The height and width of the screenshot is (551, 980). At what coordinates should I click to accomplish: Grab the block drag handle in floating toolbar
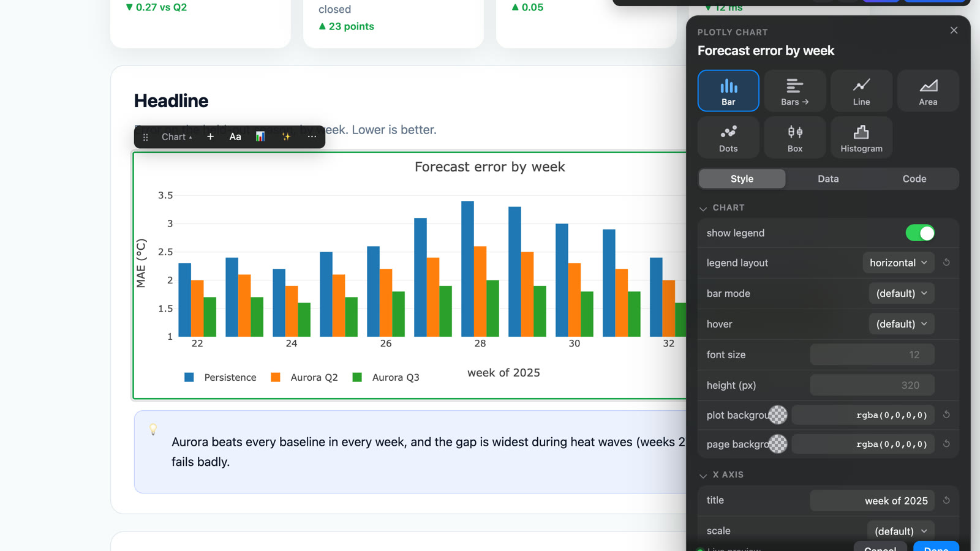tap(146, 137)
